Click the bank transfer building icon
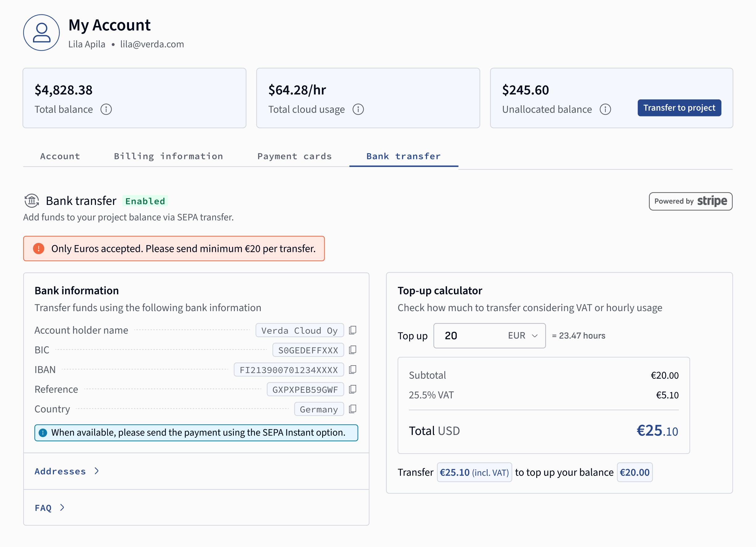The height and width of the screenshot is (547, 756). (x=32, y=201)
